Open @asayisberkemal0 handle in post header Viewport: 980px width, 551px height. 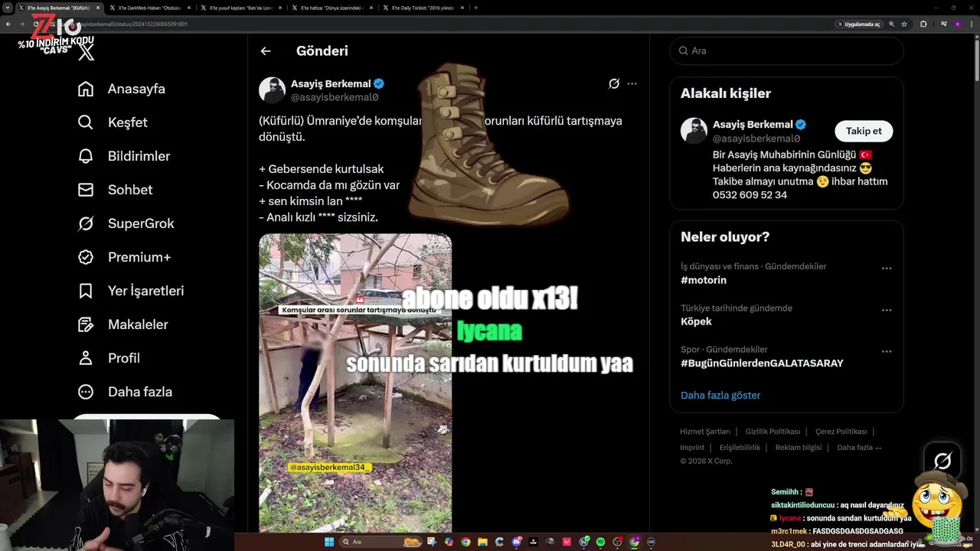[x=335, y=97]
